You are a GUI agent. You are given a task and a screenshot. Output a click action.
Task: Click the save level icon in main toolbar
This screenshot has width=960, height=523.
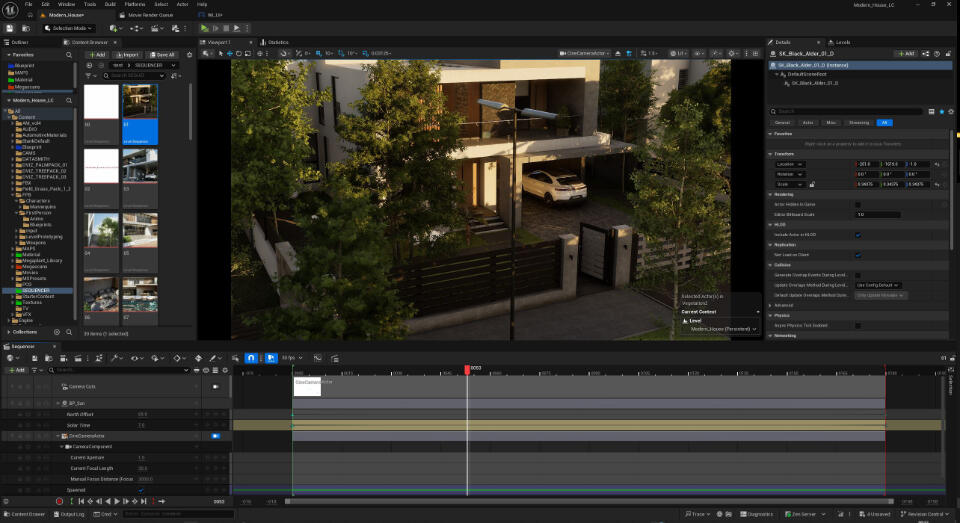(10, 28)
